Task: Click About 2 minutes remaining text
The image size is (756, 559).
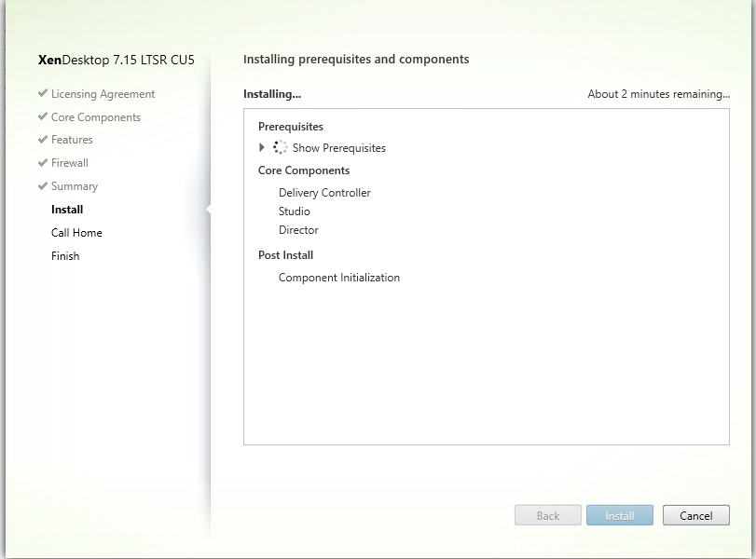Action: point(659,94)
